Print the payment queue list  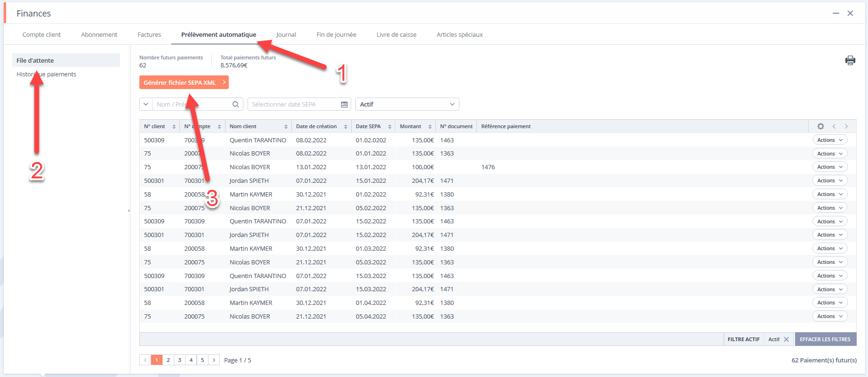coord(850,60)
